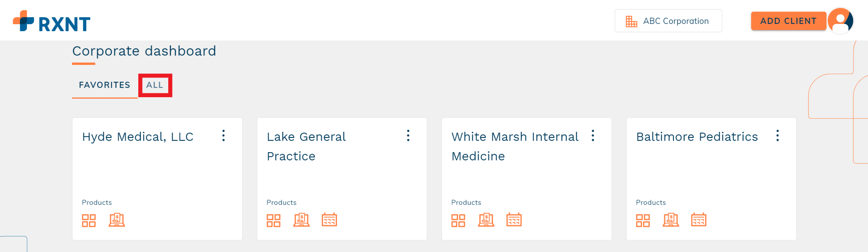
Task: Open the Baltimore Pediatrics client card title
Action: point(697,137)
